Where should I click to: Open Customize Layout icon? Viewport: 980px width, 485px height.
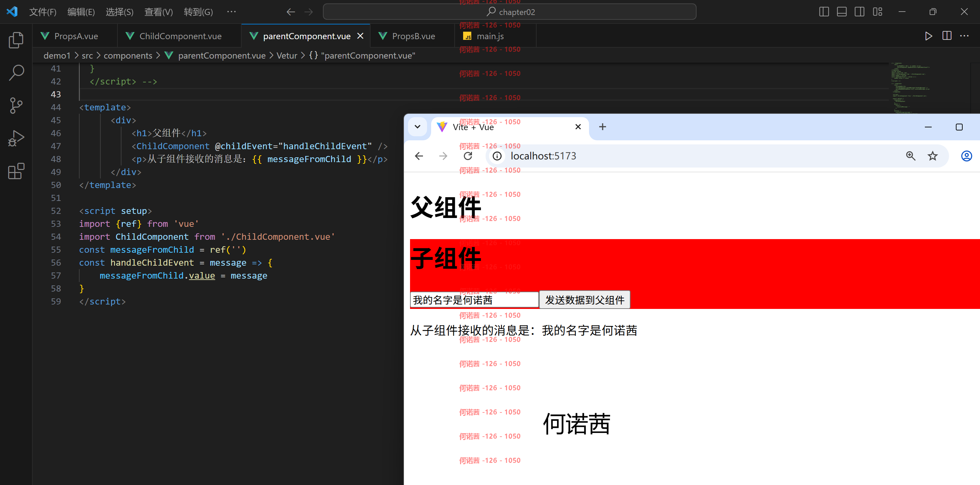(877, 12)
